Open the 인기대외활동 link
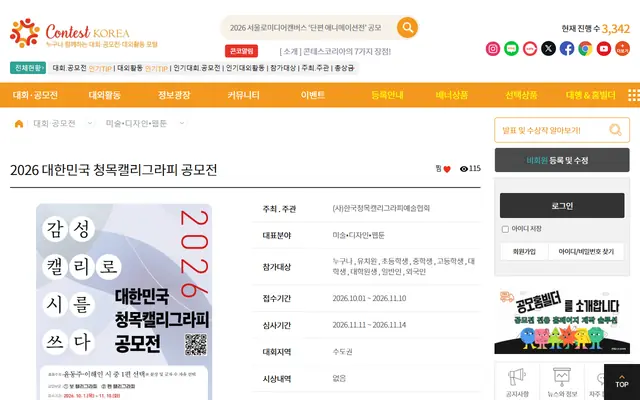This screenshot has width=640, height=400. (245, 68)
